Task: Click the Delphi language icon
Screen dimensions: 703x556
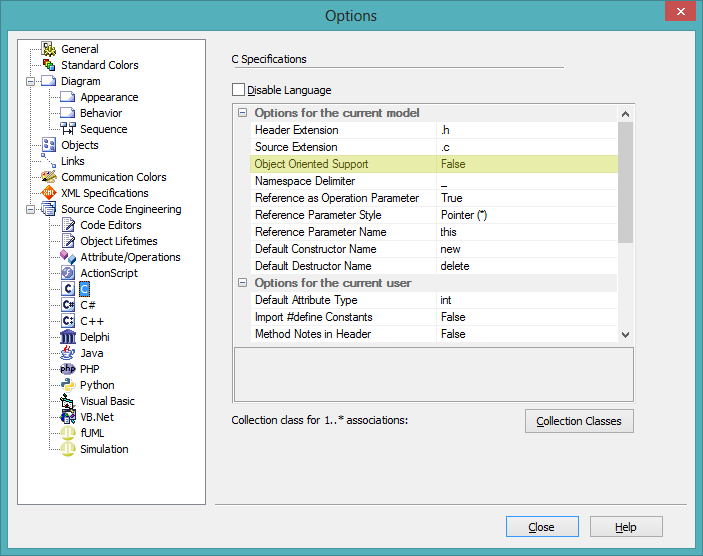Action: pos(68,337)
